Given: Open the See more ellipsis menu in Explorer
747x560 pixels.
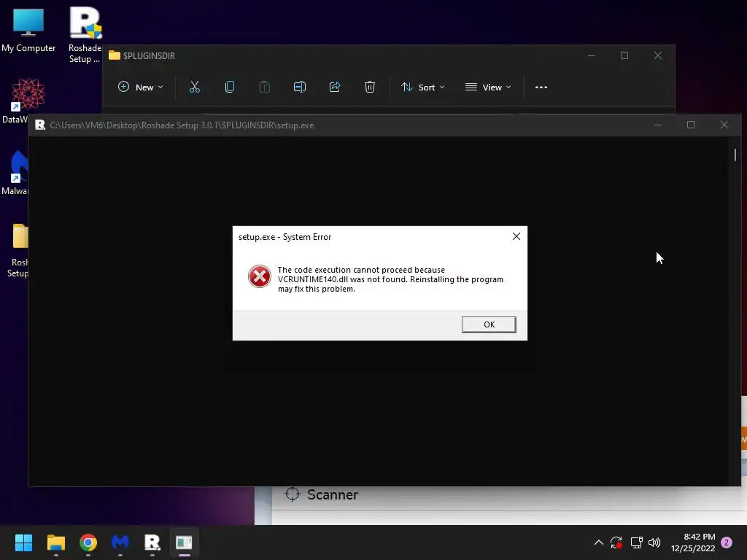Looking at the screenshot, I should [541, 87].
